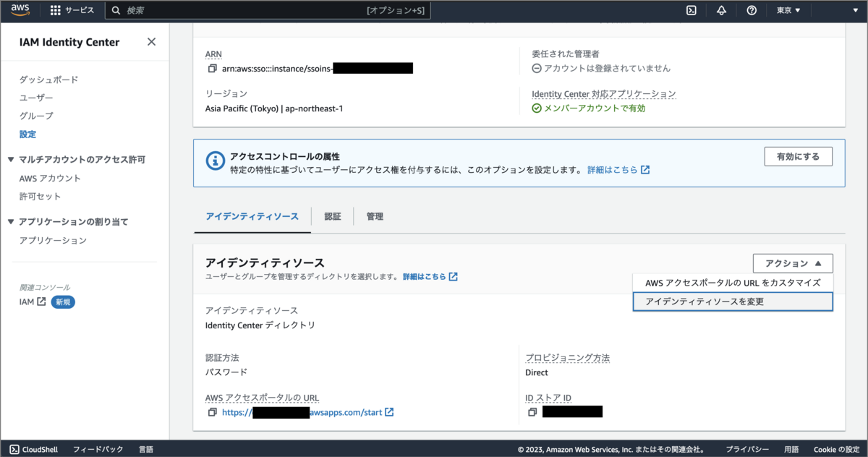Open フィードバック in the footer

tap(98, 449)
